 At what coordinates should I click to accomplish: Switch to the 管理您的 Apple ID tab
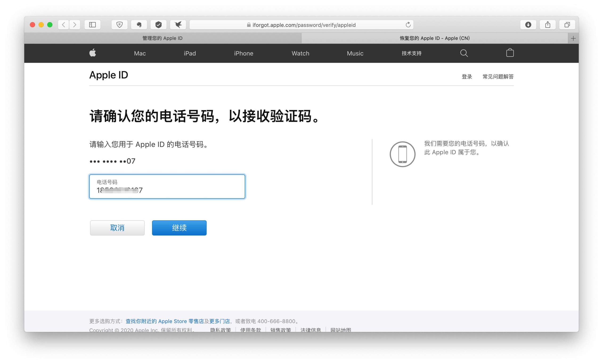[163, 38]
